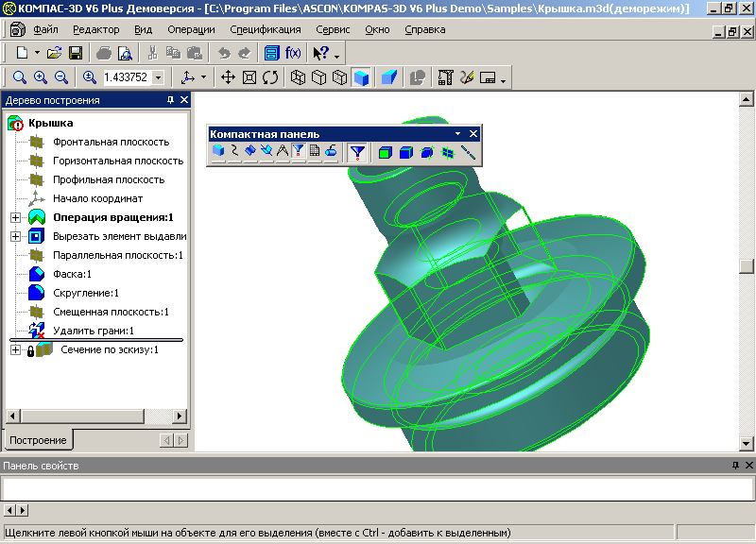This screenshot has width=756, height=544.
Task: Select the Pan (move view) tool
Action: click(228, 77)
